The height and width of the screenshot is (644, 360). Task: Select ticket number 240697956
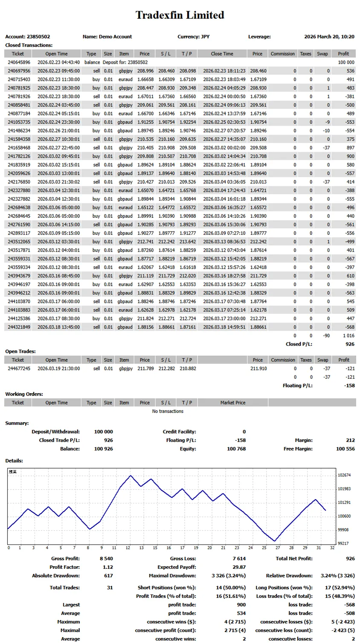[19, 71]
